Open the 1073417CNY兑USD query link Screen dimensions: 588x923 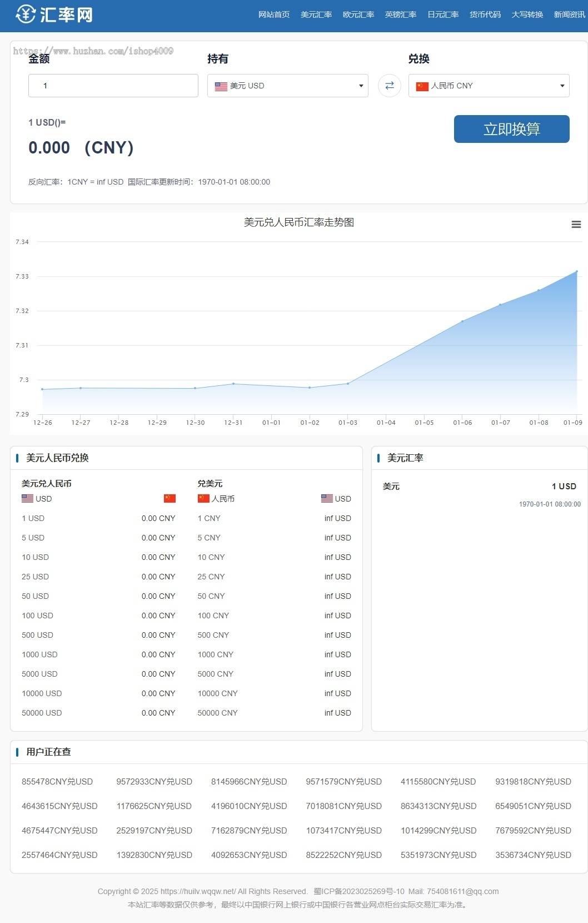point(344,831)
